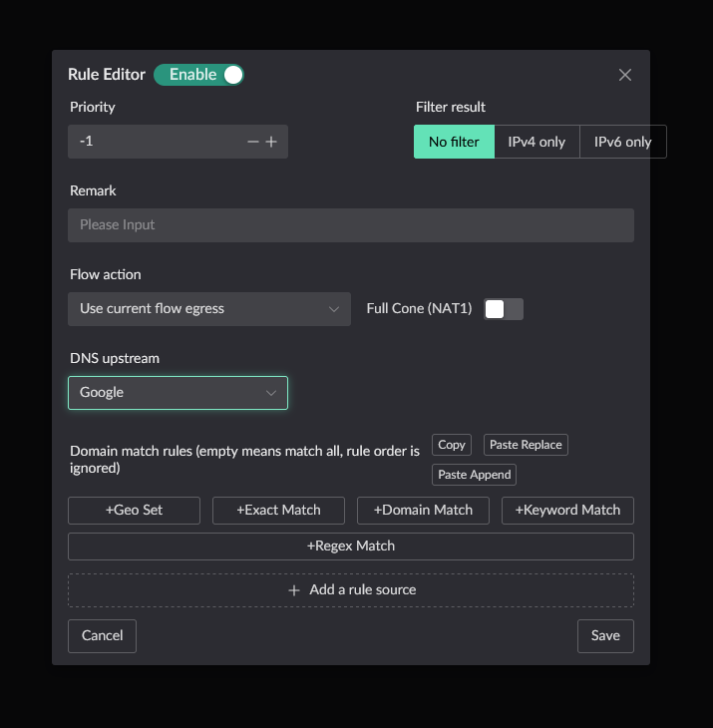Add a Geo Set rule
The height and width of the screenshot is (728, 713).
point(135,511)
